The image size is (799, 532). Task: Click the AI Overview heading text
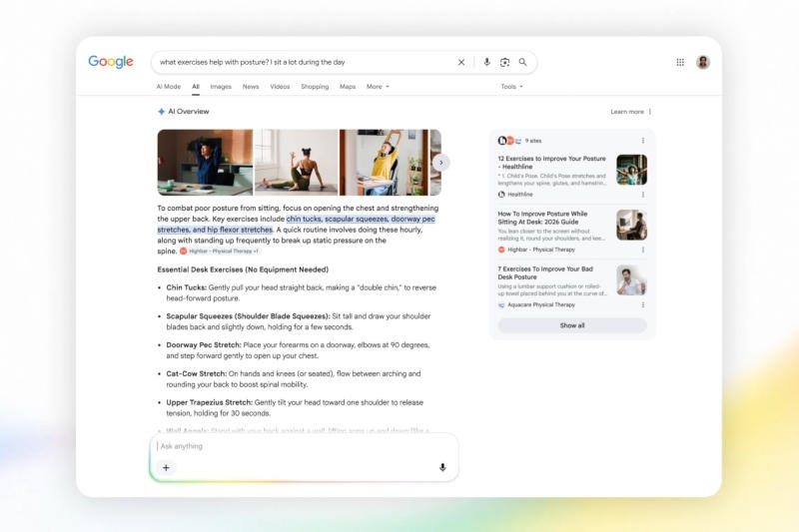(189, 112)
